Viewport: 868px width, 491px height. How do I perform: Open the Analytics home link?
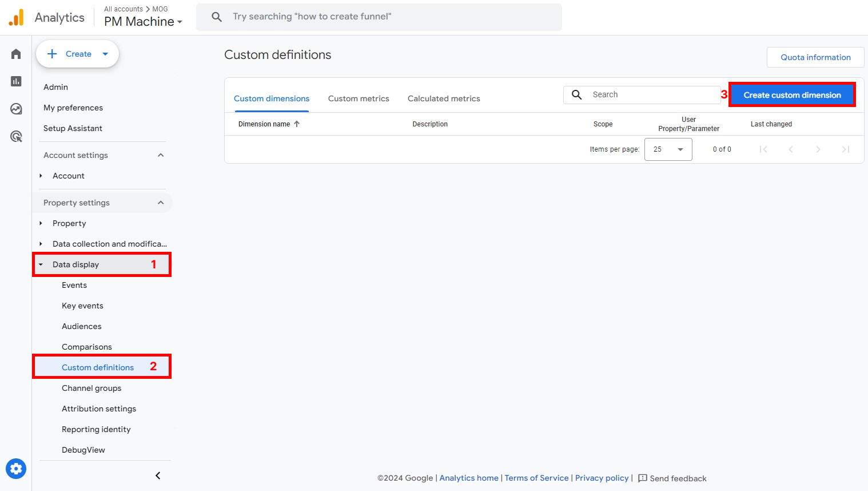pos(469,478)
